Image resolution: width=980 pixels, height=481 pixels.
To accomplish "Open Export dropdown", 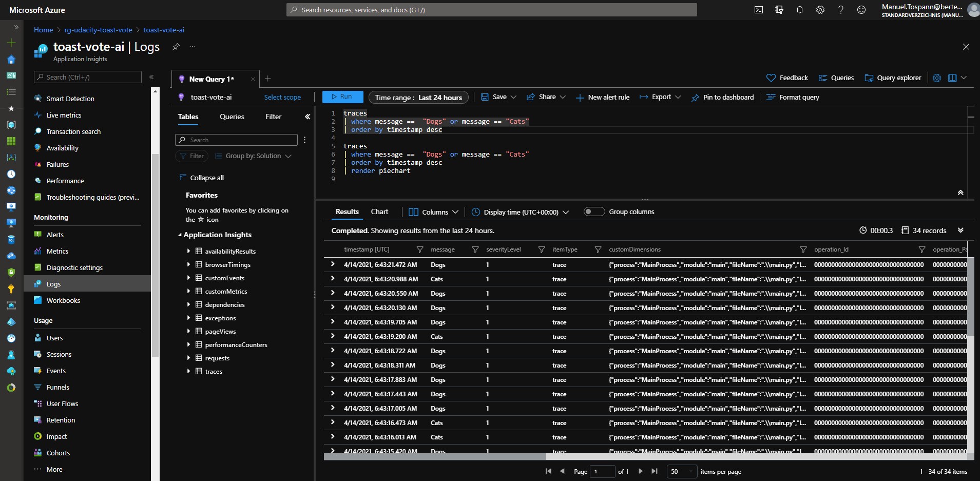I will coord(660,97).
